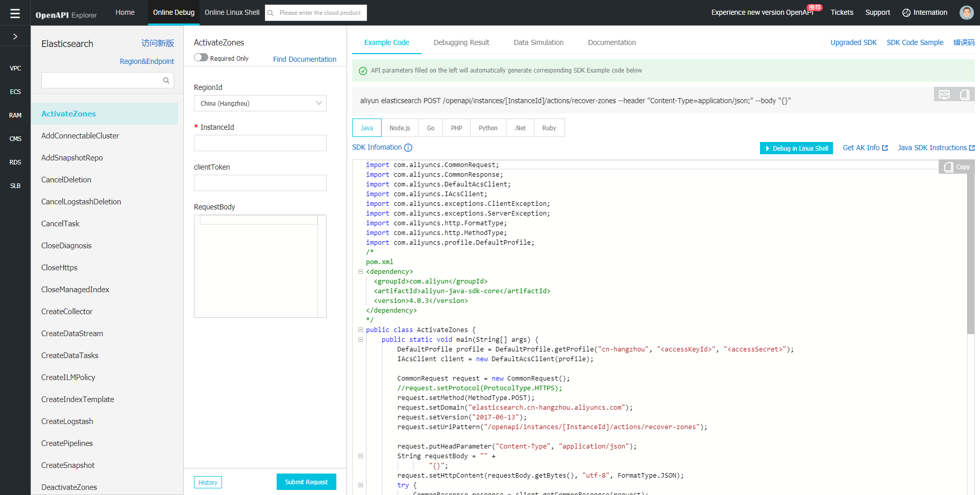The image size is (980, 495).
Task: Collapse the dependency block fold marker
Action: click(x=360, y=272)
